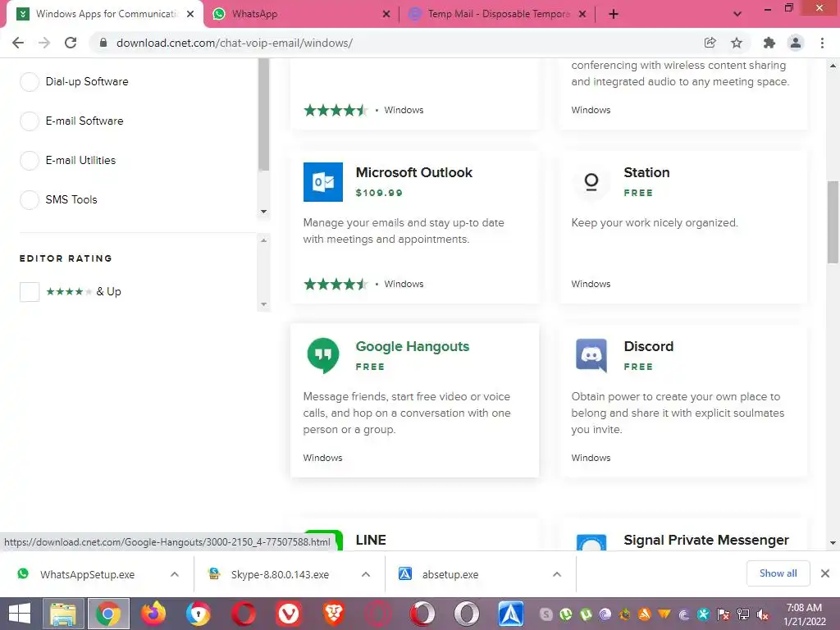Click the Chrome taskbar icon

(x=108, y=614)
